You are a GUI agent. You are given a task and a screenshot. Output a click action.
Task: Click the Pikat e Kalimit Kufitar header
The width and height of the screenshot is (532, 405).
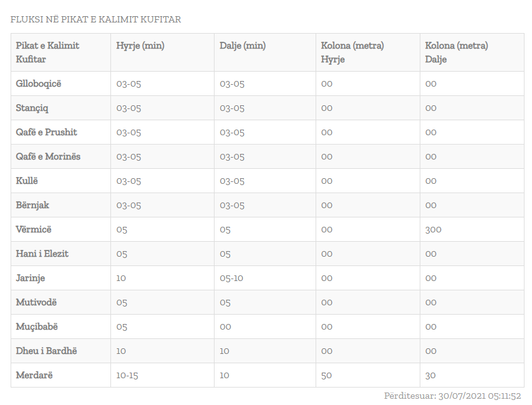(47, 52)
